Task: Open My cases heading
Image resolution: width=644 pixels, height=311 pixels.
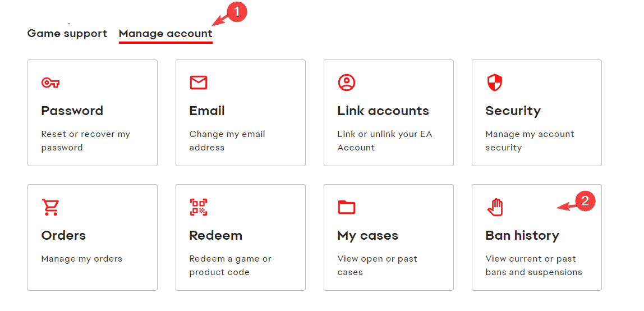Action: [x=367, y=235]
